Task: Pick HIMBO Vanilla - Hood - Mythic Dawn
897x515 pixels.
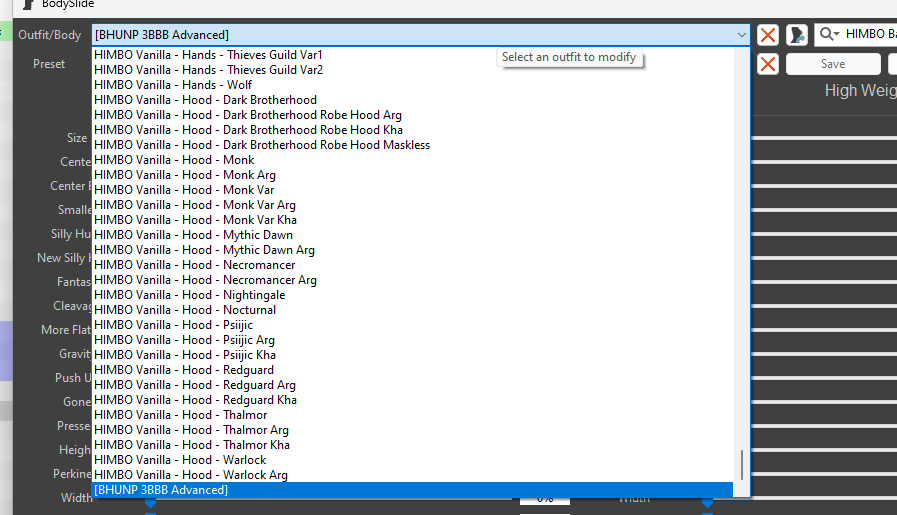Action: 412,235
